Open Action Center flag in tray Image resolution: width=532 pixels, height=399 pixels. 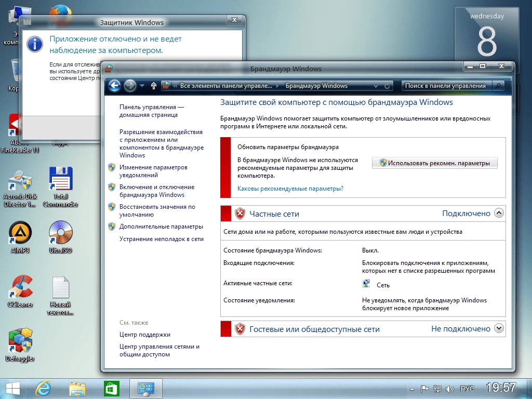(x=425, y=389)
